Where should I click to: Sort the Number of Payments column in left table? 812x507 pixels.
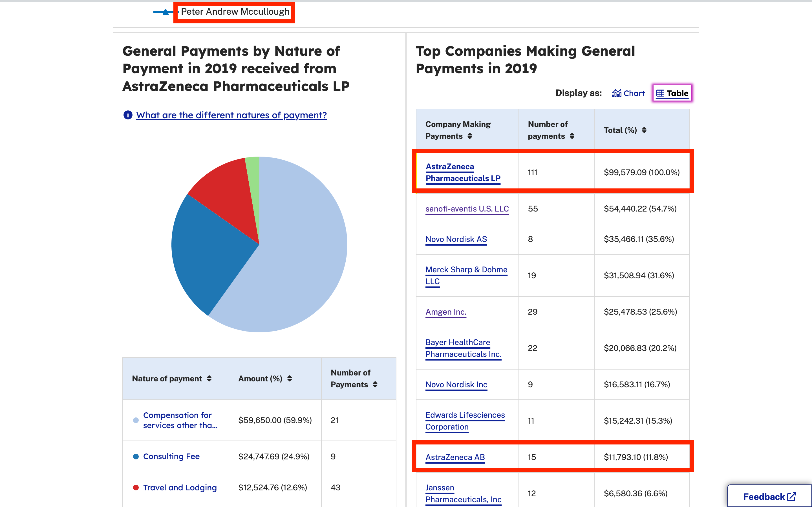[x=375, y=384]
